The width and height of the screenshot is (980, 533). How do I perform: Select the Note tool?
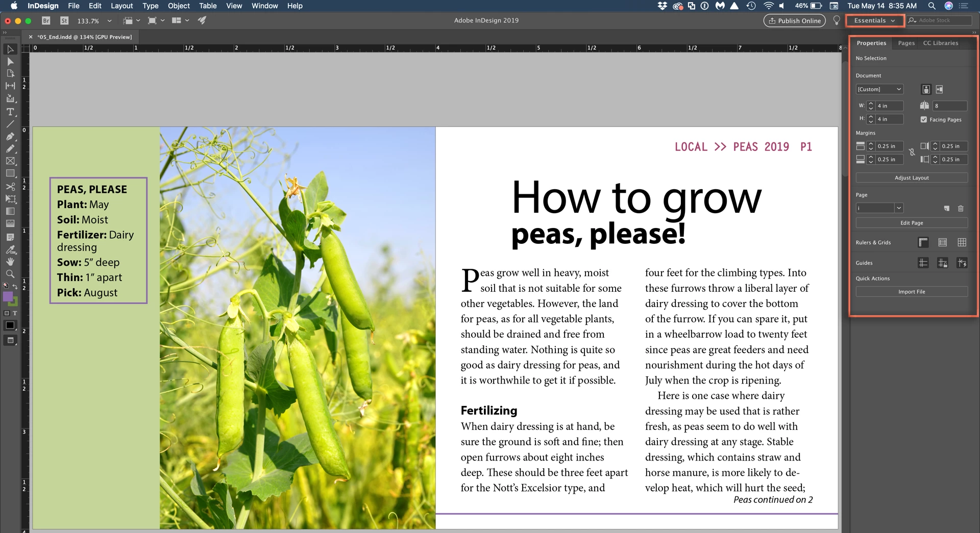pyautogui.click(x=10, y=237)
